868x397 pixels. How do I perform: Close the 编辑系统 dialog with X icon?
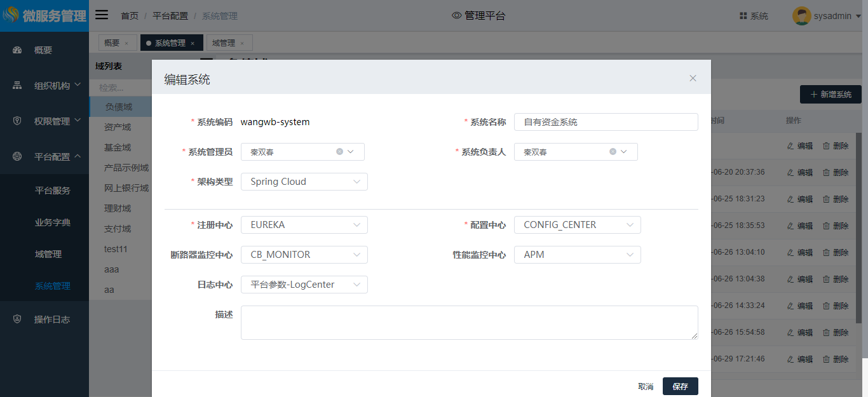tap(693, 78)
